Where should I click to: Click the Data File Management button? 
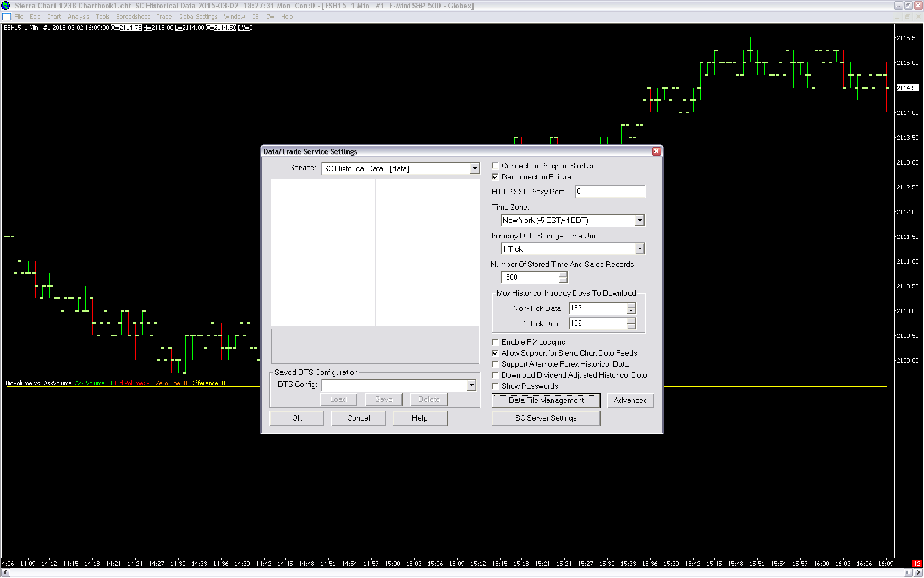coord(546,400)
